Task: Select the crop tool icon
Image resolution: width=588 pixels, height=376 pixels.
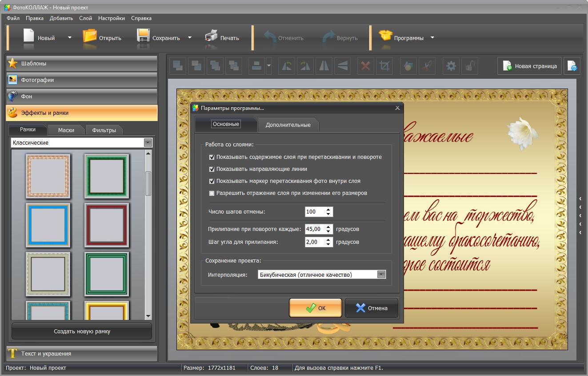Action: click(384, 66)
